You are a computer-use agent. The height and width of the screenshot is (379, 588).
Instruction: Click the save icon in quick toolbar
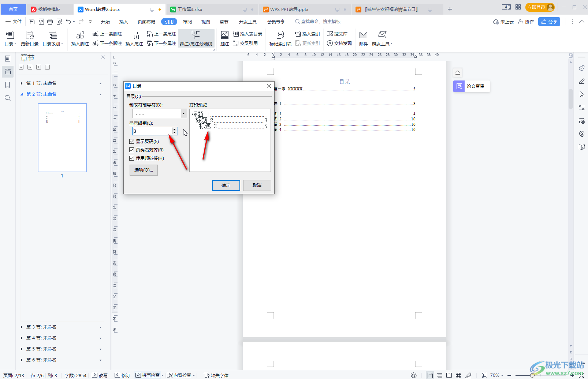[x=32, y=22]
